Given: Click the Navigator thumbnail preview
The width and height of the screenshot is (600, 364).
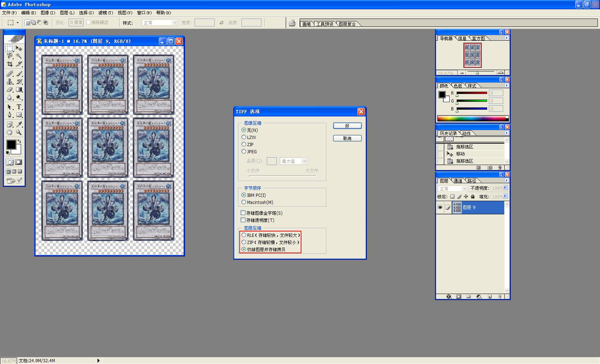Looking at the screenshot, I should [x=472, y=55].
